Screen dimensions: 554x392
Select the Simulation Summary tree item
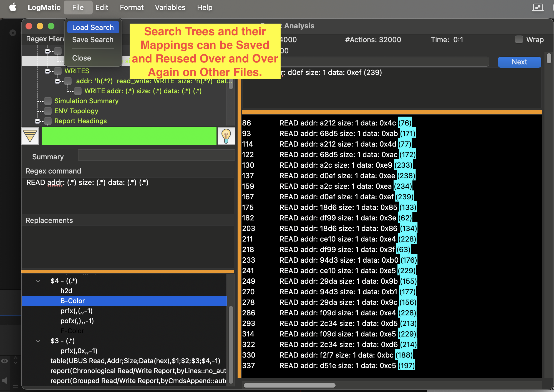point(86,101)
